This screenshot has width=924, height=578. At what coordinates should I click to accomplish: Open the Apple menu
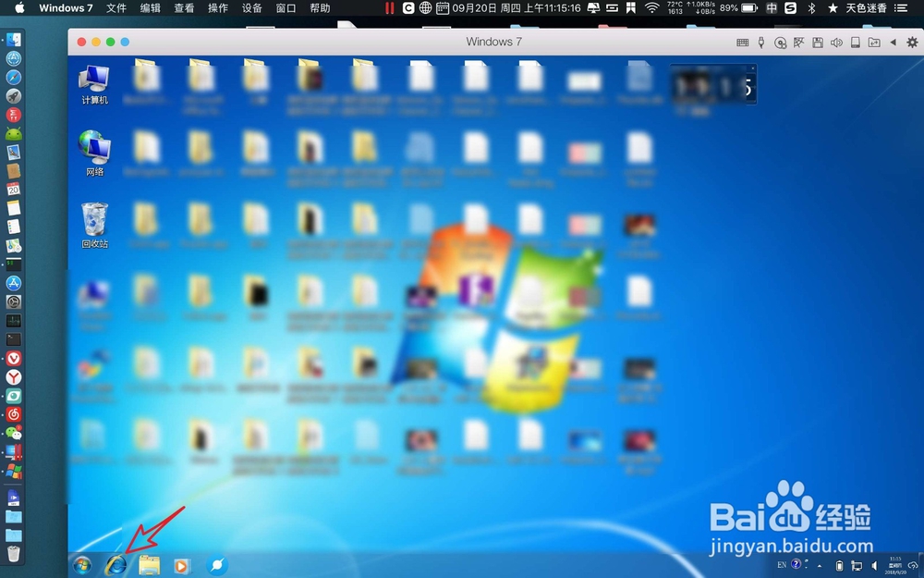pyautogui.click(x=19, y=7)
